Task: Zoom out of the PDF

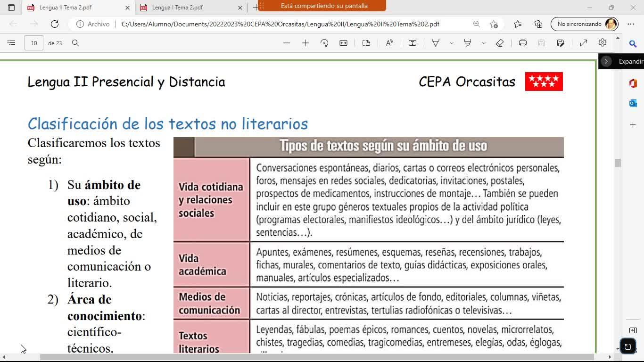Action: click(287, 43)
